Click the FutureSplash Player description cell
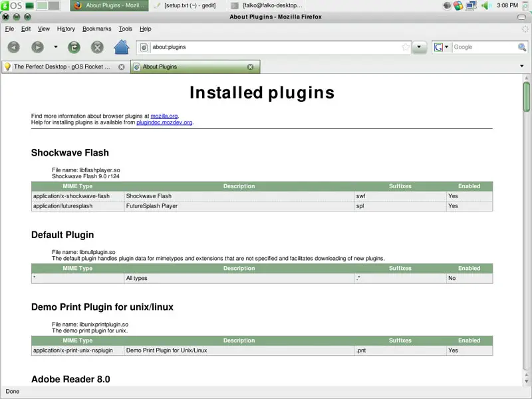 pos(239,206)
